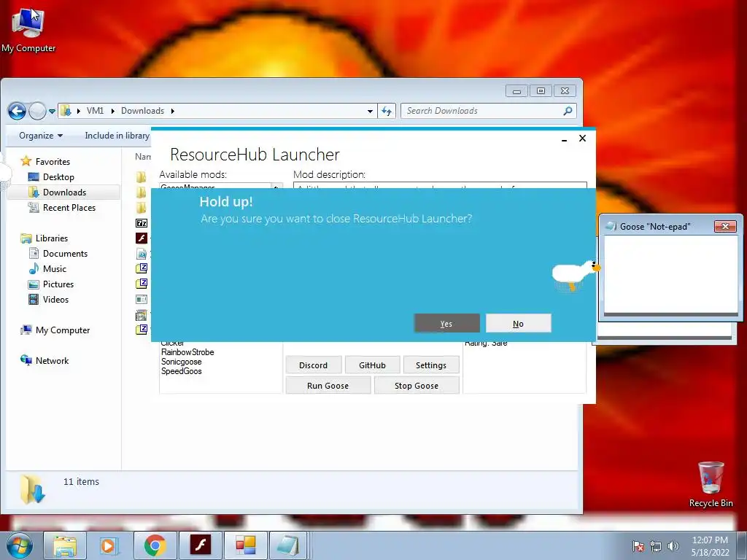Click the Stop Goose button
Viewport: 747px width, 560px height.
click(x=417, y=385)
